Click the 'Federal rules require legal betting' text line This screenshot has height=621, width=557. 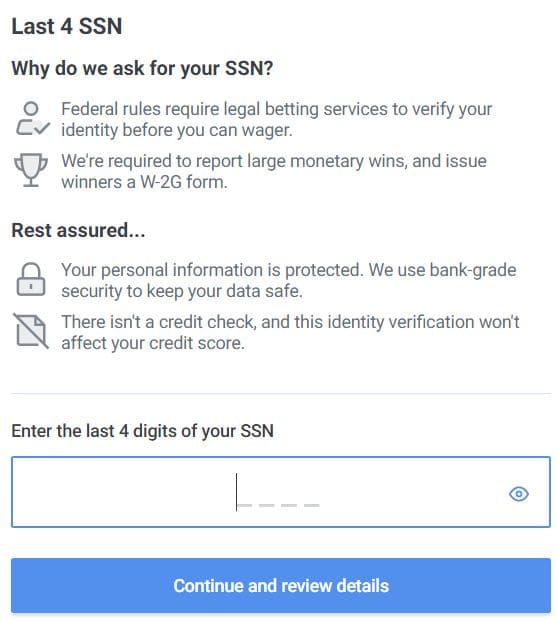click(x=277, y=109)
